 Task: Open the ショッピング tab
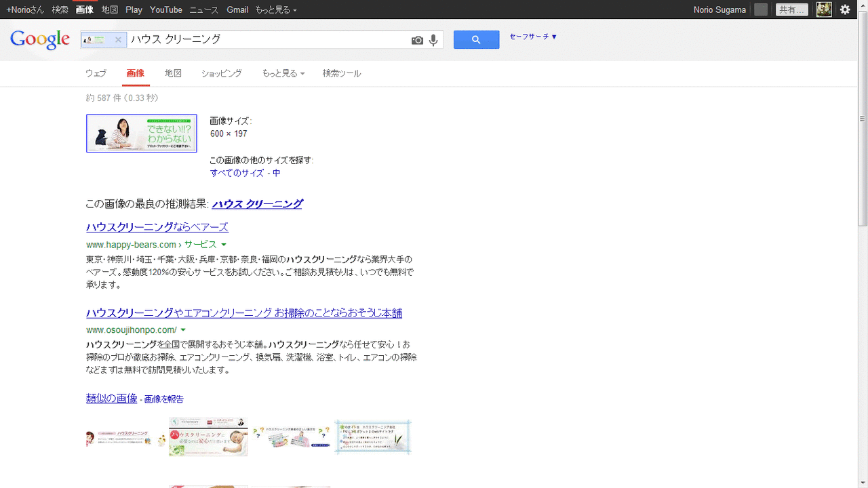click(x=221, y=73)
